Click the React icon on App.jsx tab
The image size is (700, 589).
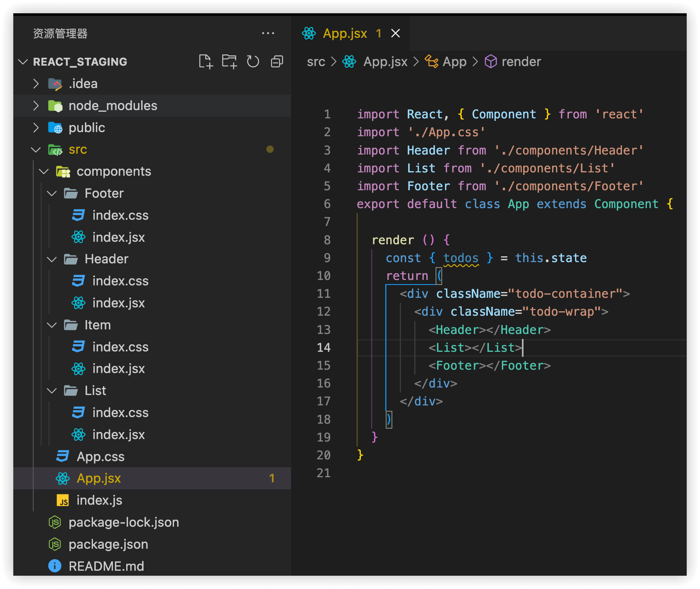(309, 33)
